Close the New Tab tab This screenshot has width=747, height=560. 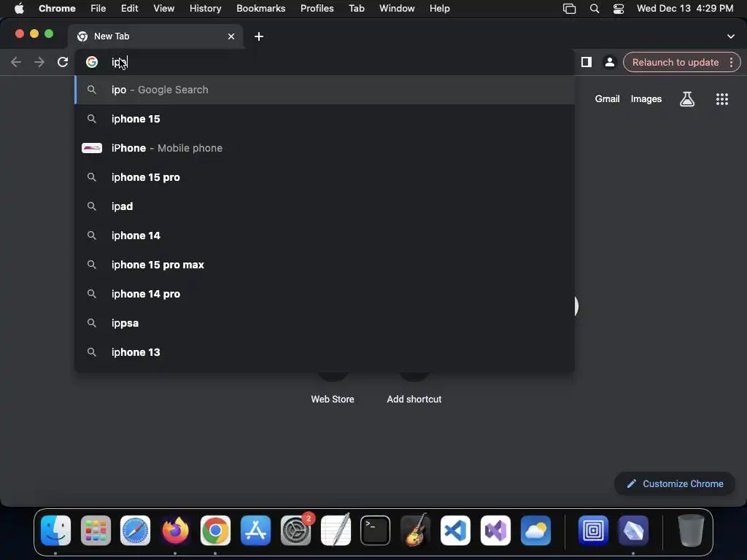point(231,36)
